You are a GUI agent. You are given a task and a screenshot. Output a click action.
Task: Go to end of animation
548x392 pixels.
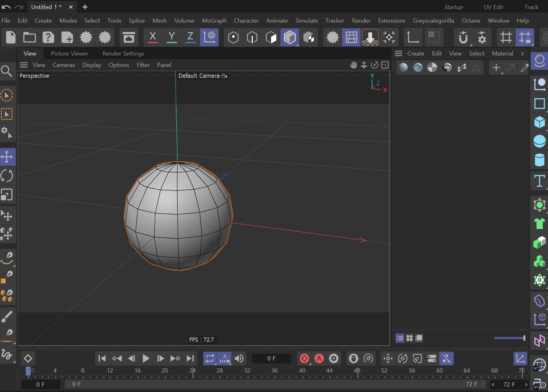click(x=190, y=358)
